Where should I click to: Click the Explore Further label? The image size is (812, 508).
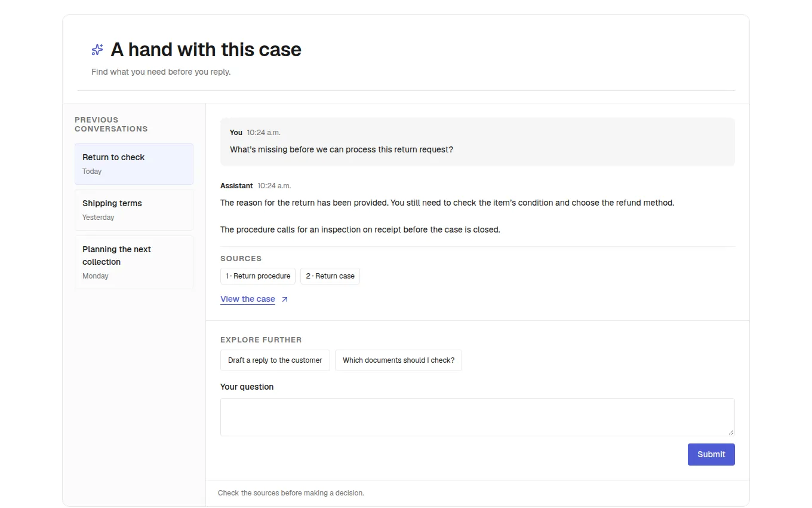pos(261,340)
